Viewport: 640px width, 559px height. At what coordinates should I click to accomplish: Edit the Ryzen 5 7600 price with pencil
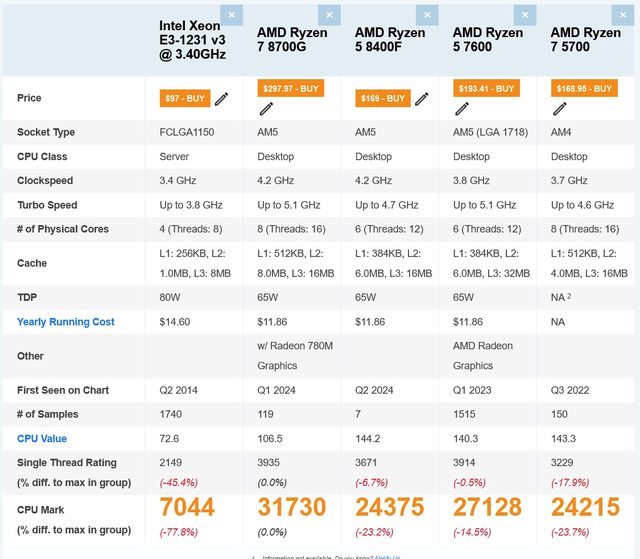(462, 108)
